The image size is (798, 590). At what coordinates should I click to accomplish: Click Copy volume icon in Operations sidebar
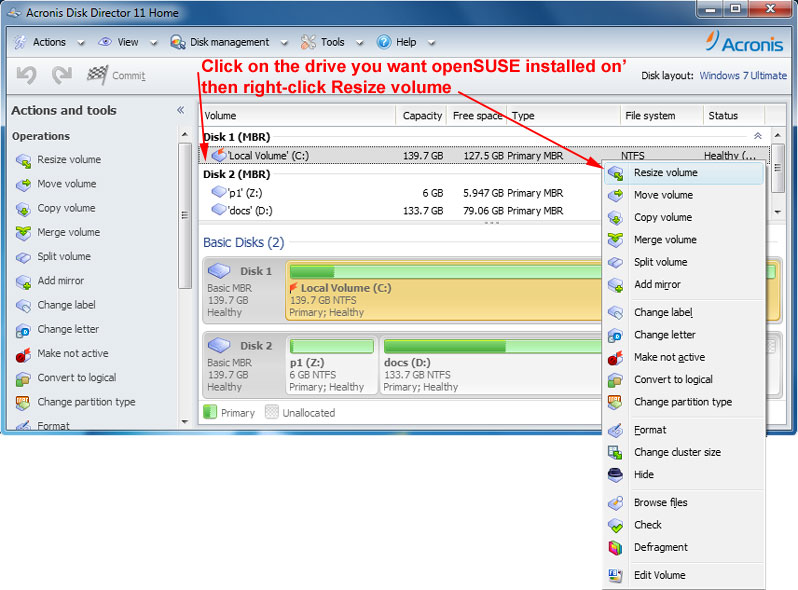[x=23, y=209]
